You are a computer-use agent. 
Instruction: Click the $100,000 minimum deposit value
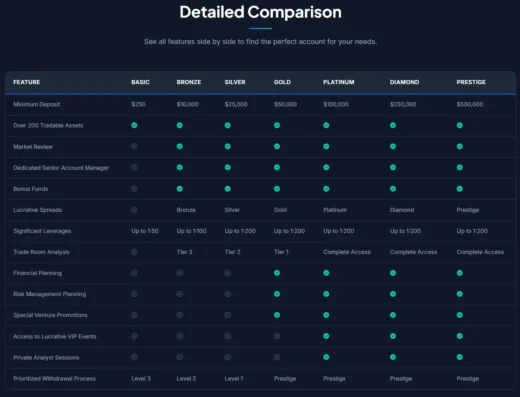pos(336,104)
